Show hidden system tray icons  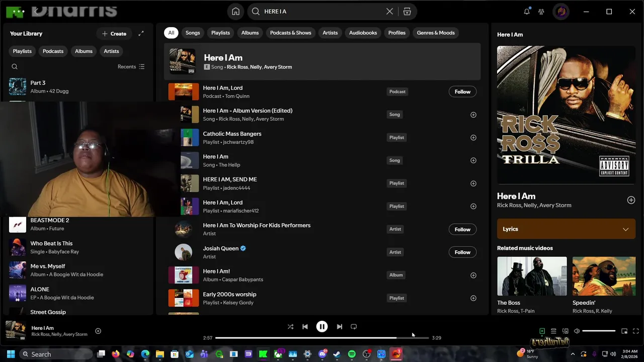point(572,354)
